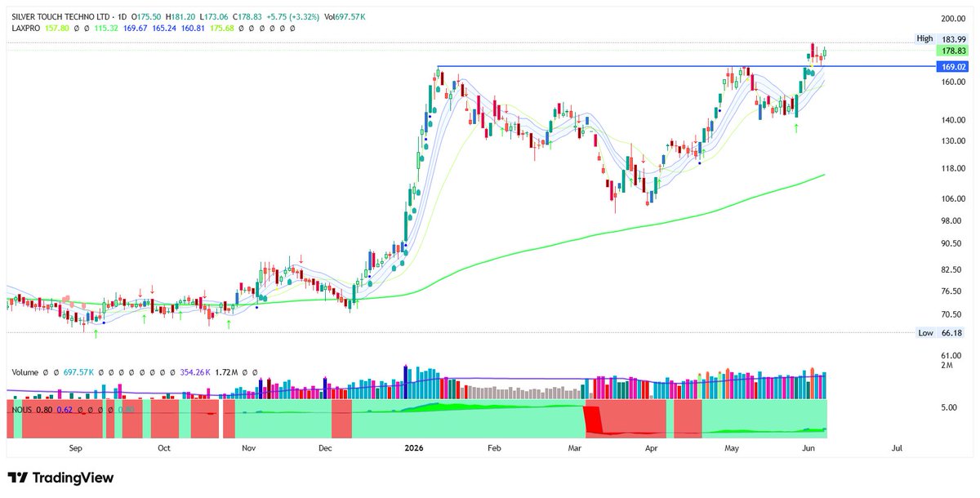Click May on the time axis
The image size is (980, 498).
click(733, 448)
